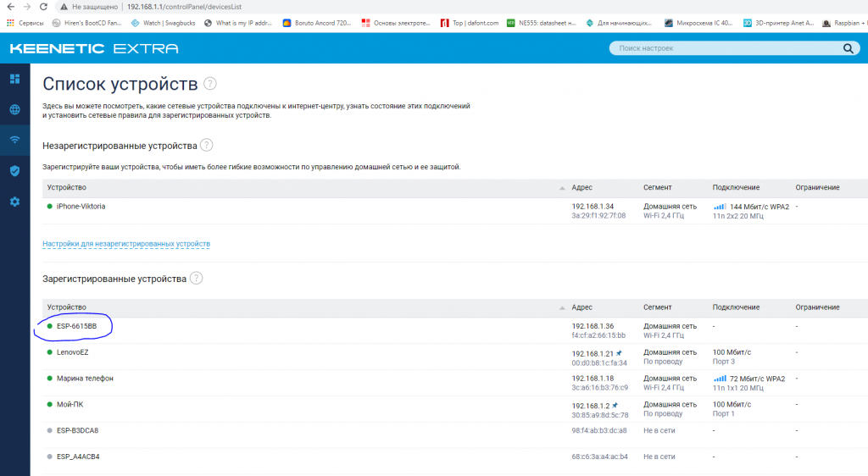The width and height of the screenshot is (868, 476).
Task: Click Адрес column header in registered table
Action: 582,307
